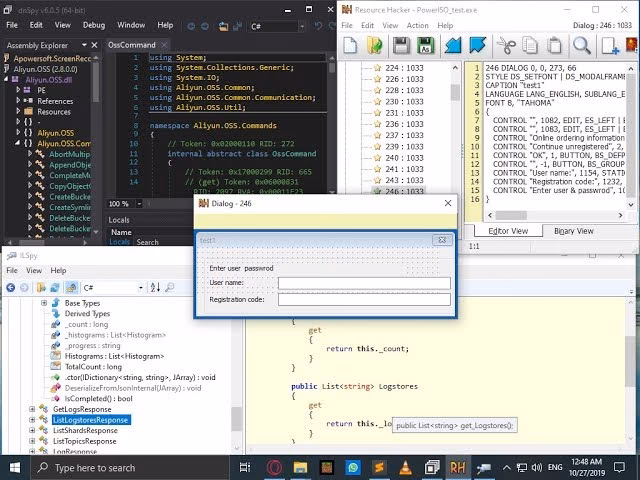Click ILSpy Reload assemblies icon

(x=55, y=288)
